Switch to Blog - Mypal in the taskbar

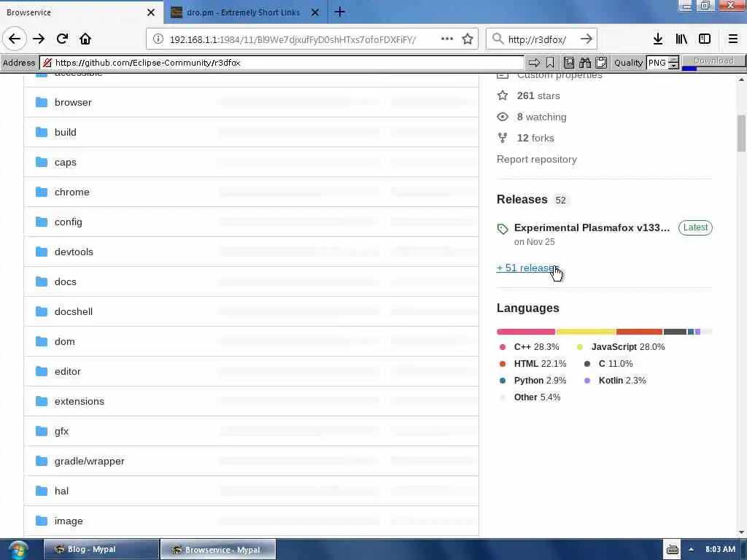[101, 550]
